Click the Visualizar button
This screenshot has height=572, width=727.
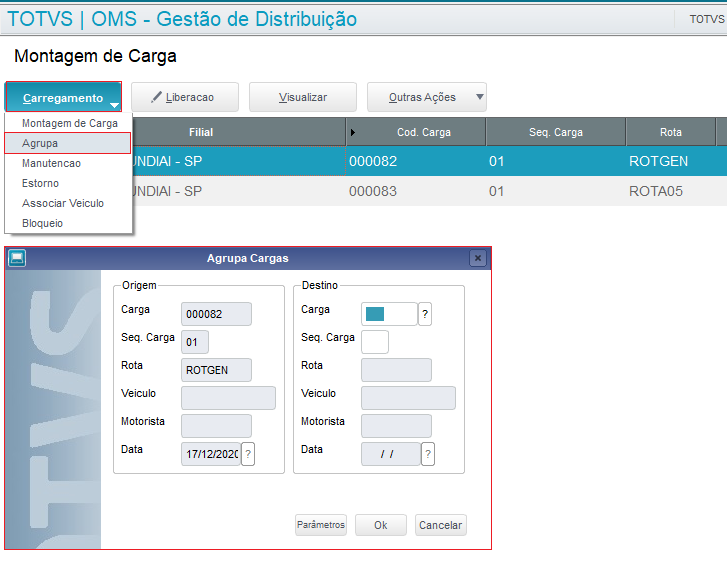pos(303,97)
